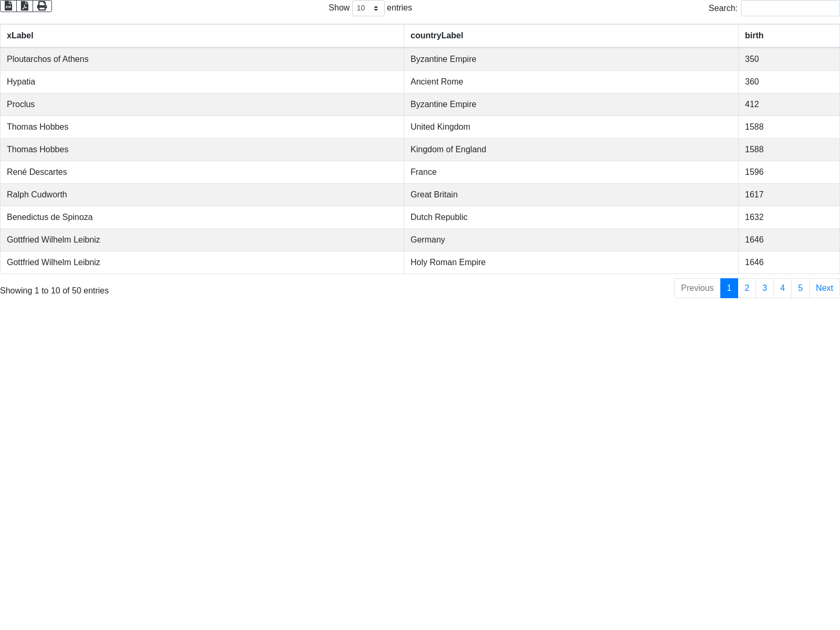Click the Next pagination button
This screenshot has width=840, height=630.
tap(824, 288)
